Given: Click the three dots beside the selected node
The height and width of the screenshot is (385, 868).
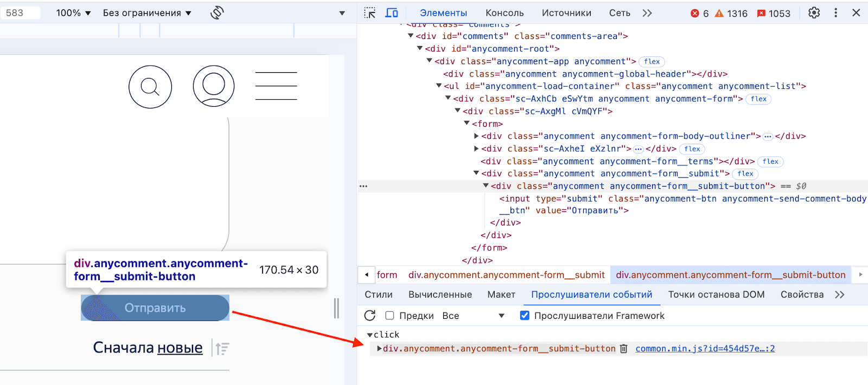Looking at the screenshot, I should click(x=363, y=187).
